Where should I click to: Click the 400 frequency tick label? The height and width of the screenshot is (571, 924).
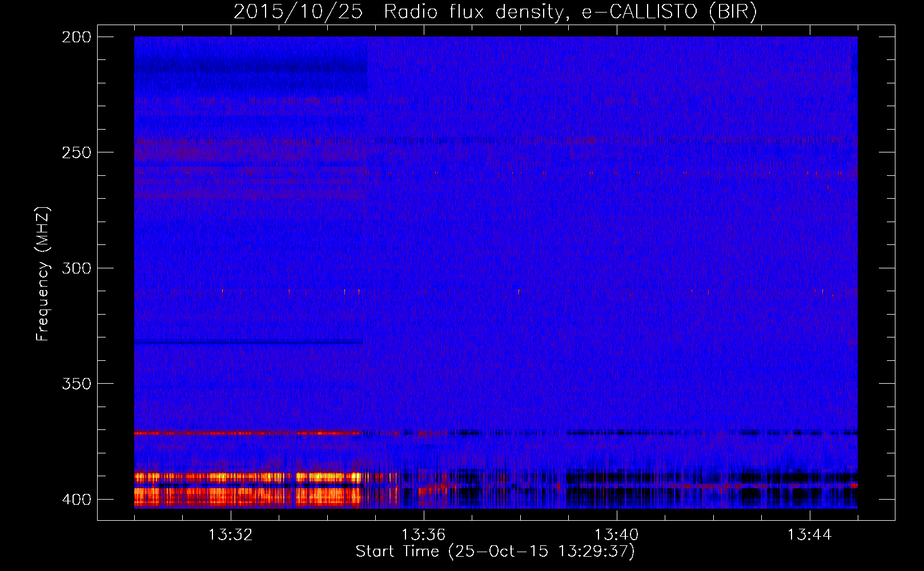[76, 499]
